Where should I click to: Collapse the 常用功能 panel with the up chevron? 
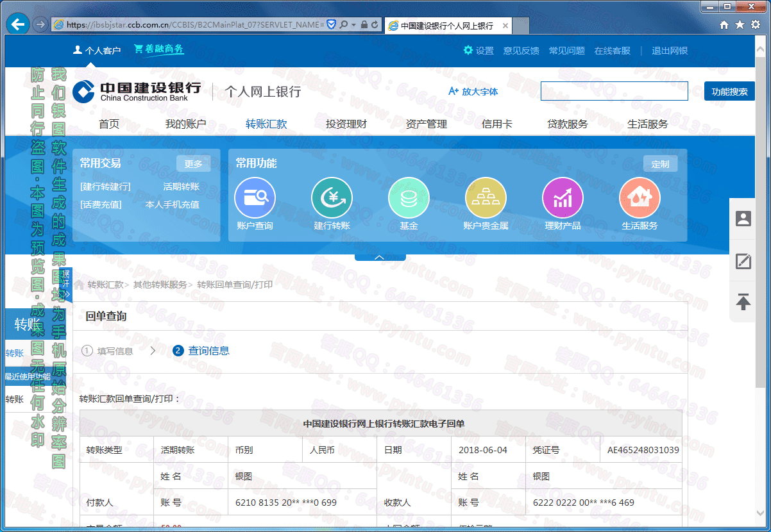(380, 258)
